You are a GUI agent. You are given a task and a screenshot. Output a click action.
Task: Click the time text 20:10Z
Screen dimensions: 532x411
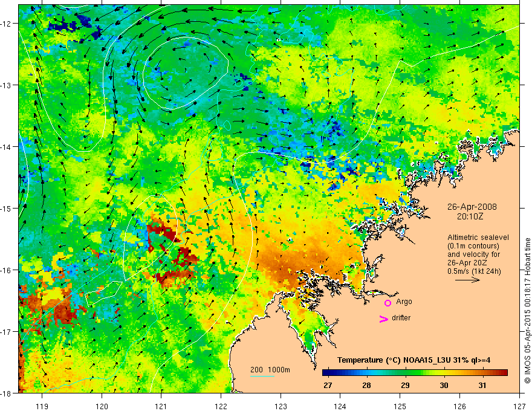coord(470,216)
